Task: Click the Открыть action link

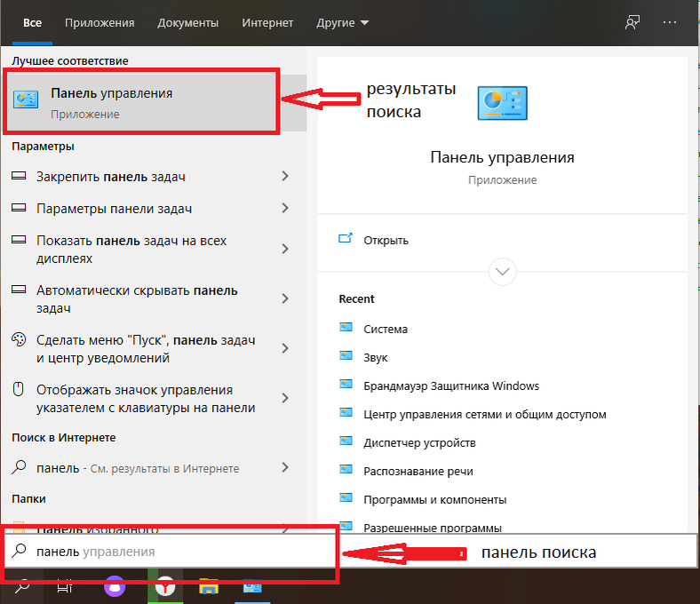Action: point(386,240)
